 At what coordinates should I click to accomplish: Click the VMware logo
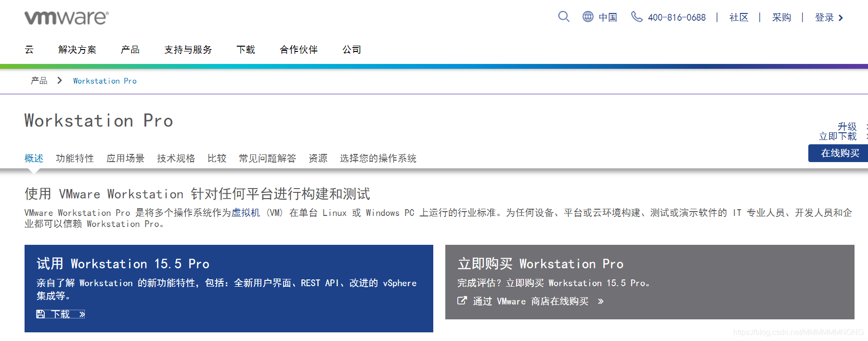(x=66, y=18)
